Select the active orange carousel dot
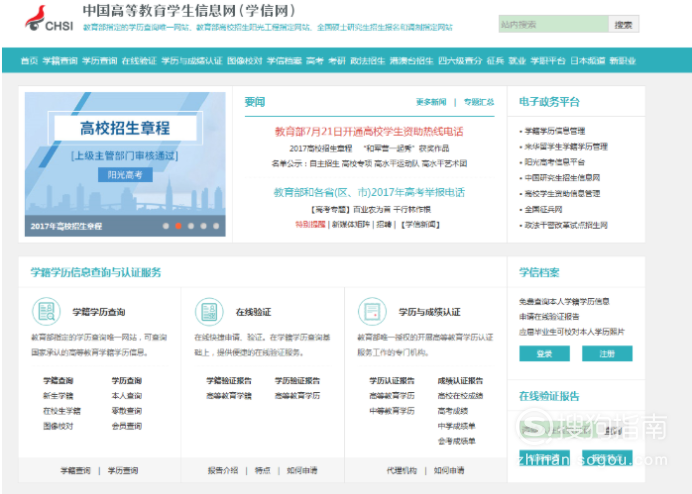This screenshot has width=692, height=494. 178,226
